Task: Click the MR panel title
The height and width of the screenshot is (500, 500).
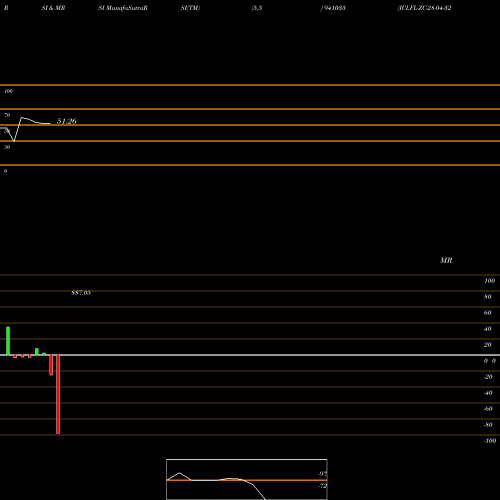Action: click(446, 260)
